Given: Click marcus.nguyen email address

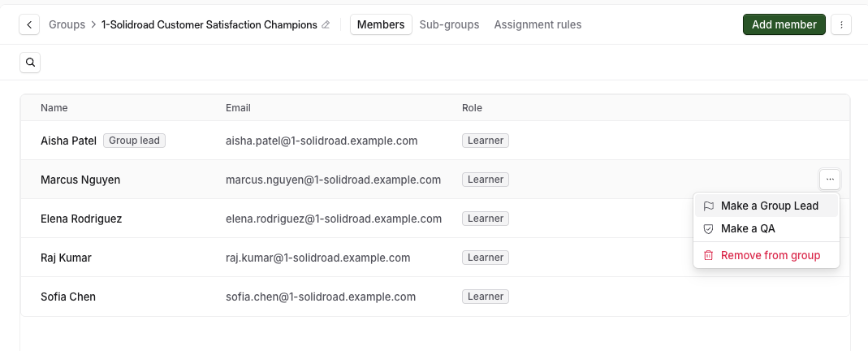Looking at the screenshot, I should [333, 180].
